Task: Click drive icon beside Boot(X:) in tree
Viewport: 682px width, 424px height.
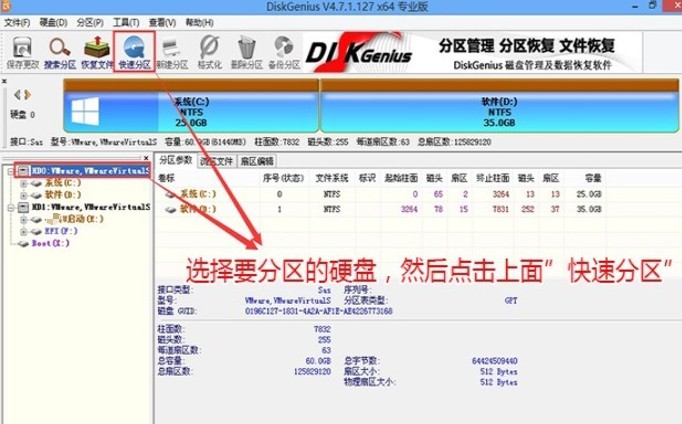Action: click(23, 244)
